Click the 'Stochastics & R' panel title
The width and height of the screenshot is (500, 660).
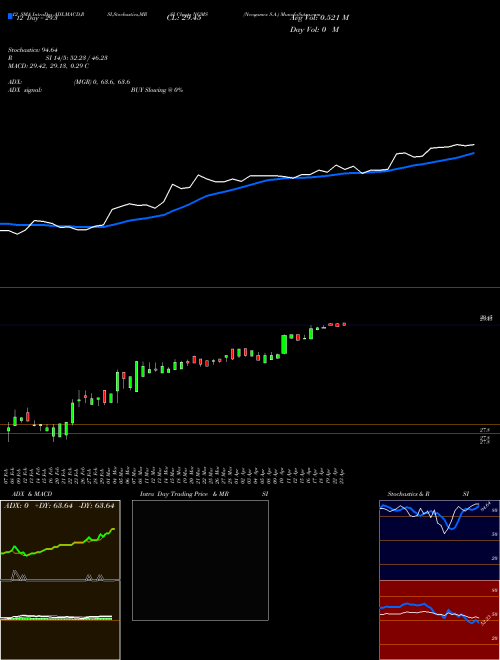[x=408, y=494]
